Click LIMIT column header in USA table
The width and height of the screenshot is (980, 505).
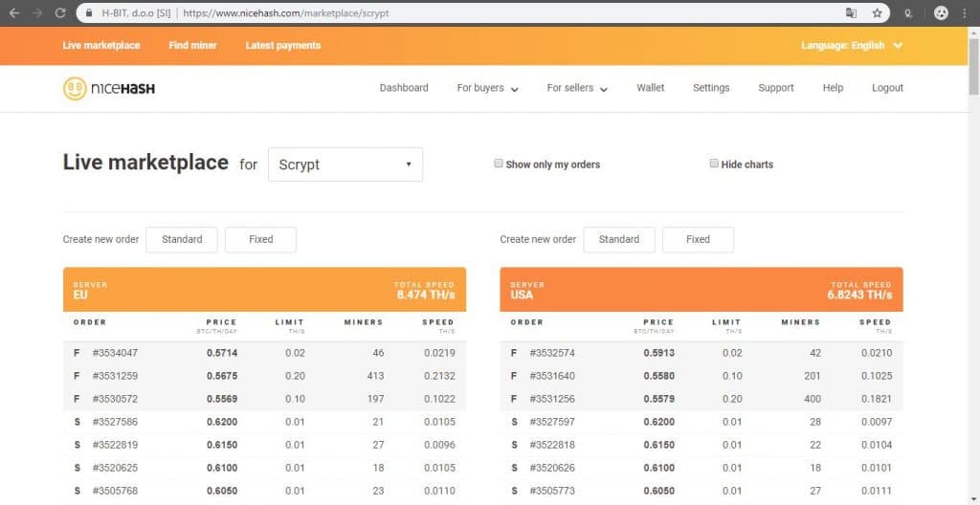coord(727,322)
